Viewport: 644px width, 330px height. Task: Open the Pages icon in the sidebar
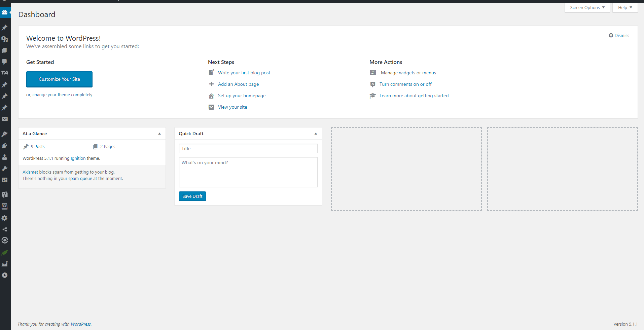pyautogui.click(x=5, y=50)
